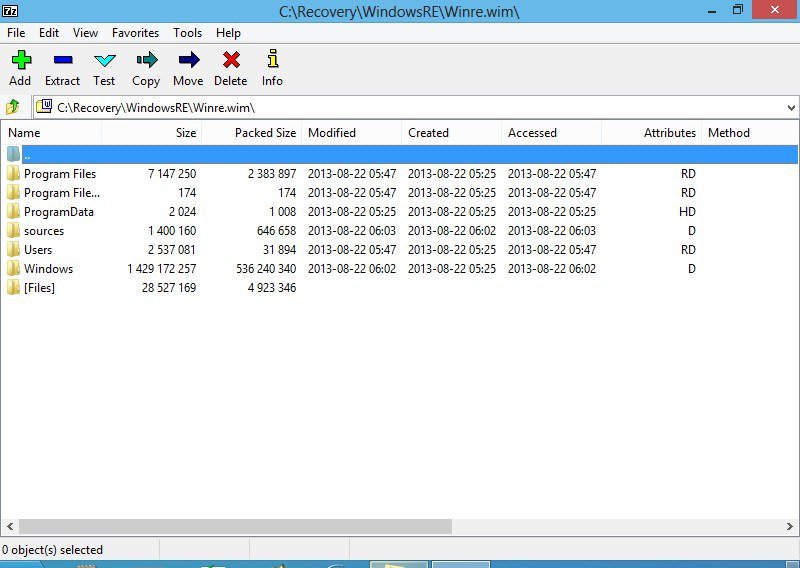Screen dimensions: 800x568
Task: Click modified date '2013-08-22 06:03' of sources
Action: coord(352,231)
